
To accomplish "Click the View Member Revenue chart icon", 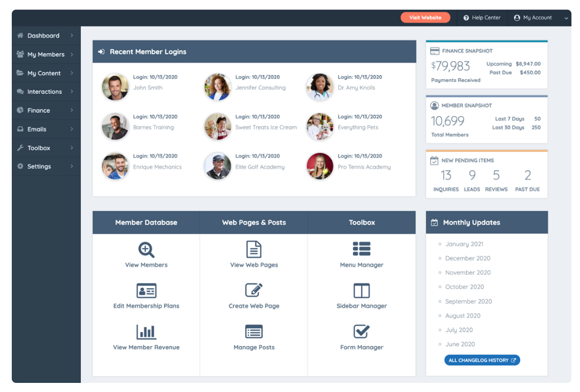I will [146, 332].
